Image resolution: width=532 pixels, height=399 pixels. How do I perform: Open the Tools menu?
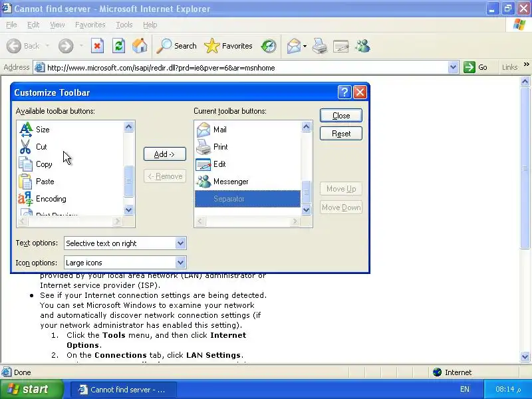(124, 25)
